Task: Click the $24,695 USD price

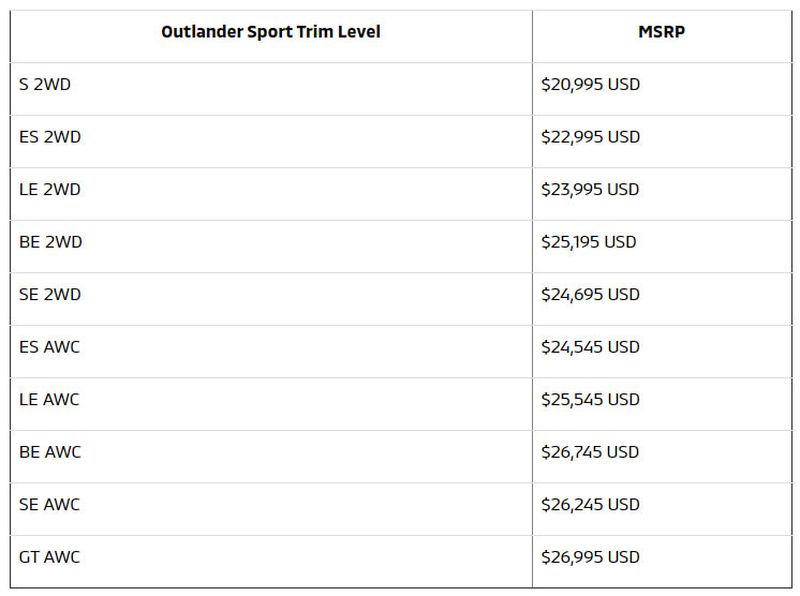Action: point(590,294)
